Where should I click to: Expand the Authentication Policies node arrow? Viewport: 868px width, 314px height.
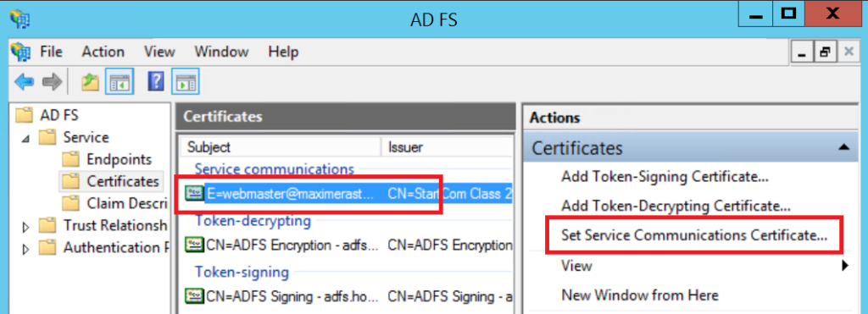click(25, 249)
